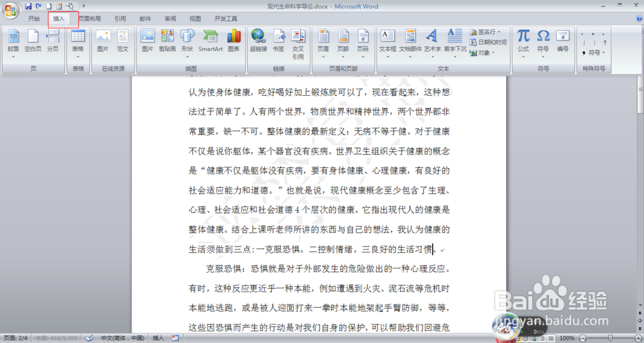Open Word help icon
The height and width of the screenshot is (343, 644).
pos(639,19)
